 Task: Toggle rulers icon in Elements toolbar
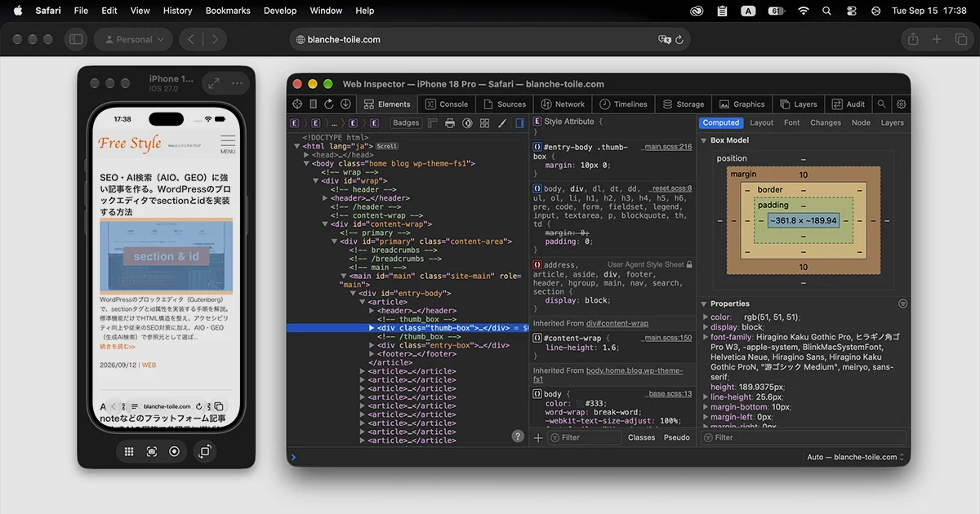tap(433, 123)
